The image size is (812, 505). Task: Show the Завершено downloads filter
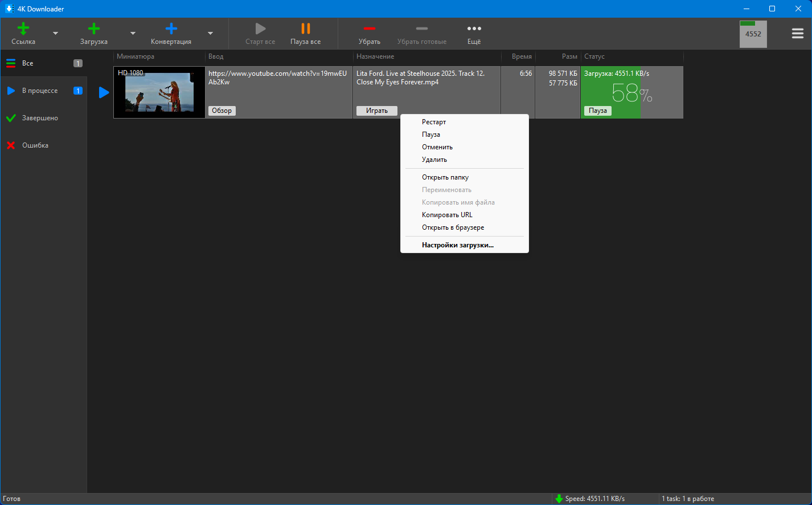point(40,118)
